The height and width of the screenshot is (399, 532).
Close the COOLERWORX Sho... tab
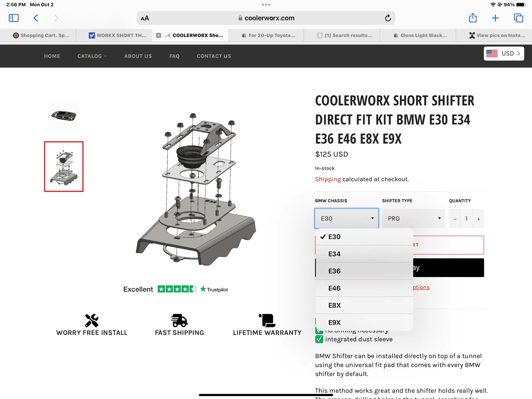click(x=159, y=35)
